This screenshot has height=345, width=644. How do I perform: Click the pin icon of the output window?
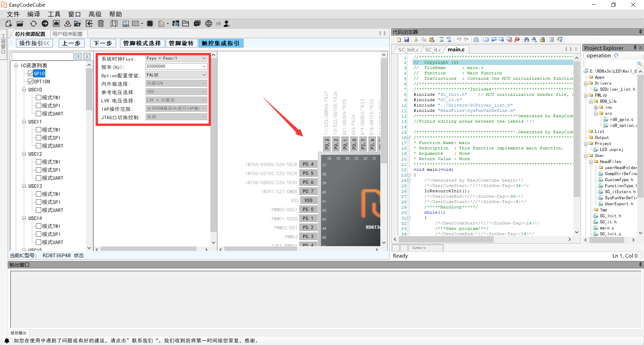(x=640, y=265)
